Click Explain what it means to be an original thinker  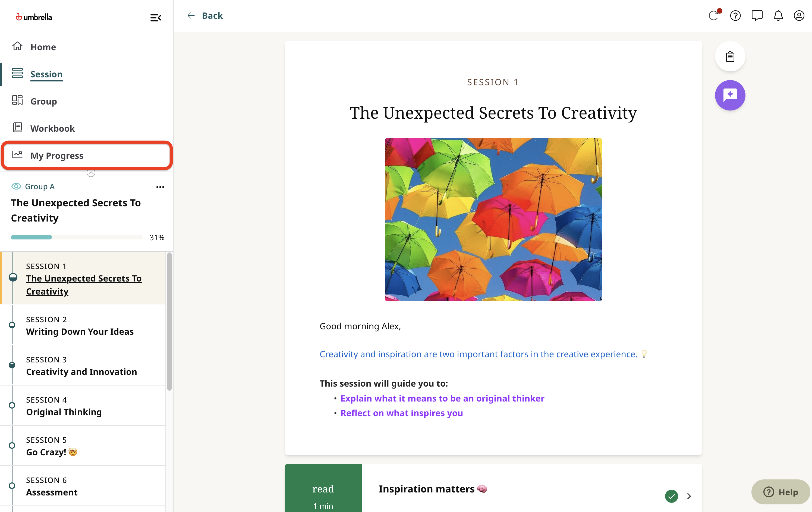pos(442,398)
